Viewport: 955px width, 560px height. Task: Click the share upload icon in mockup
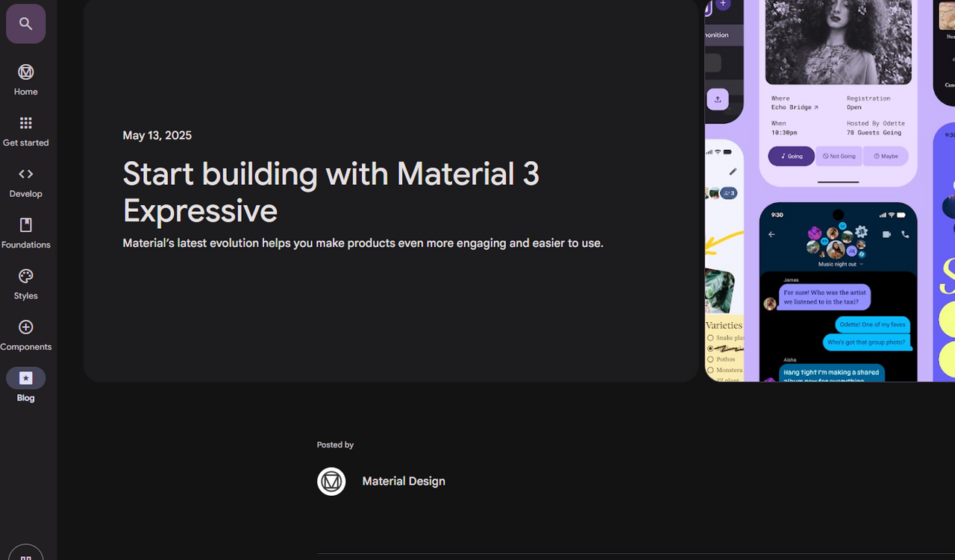718,99
